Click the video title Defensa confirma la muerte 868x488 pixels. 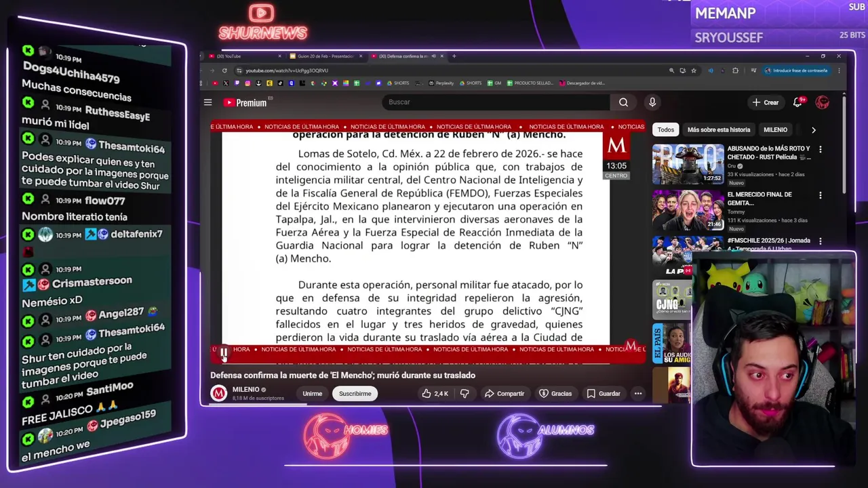click(342, 375)
